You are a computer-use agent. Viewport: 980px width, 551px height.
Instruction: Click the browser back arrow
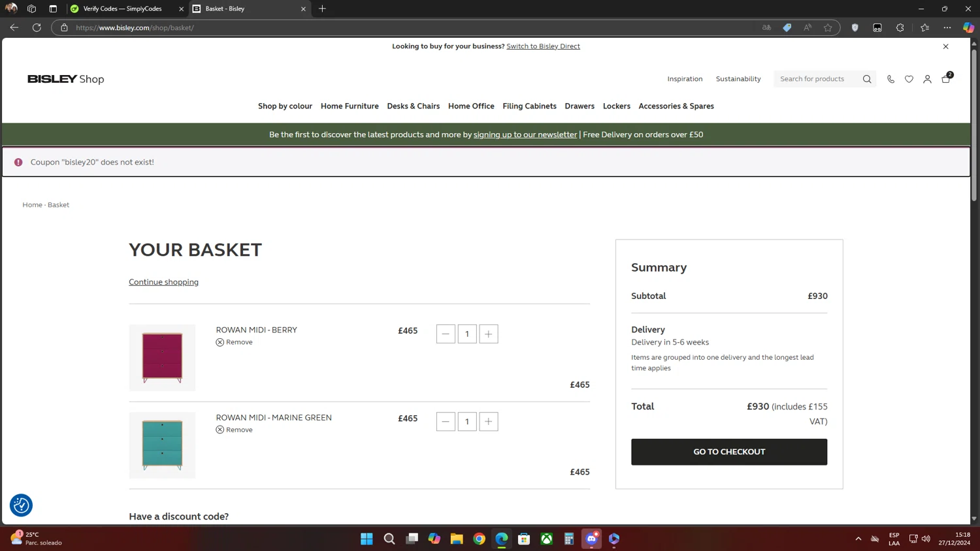tap(14, 27)
